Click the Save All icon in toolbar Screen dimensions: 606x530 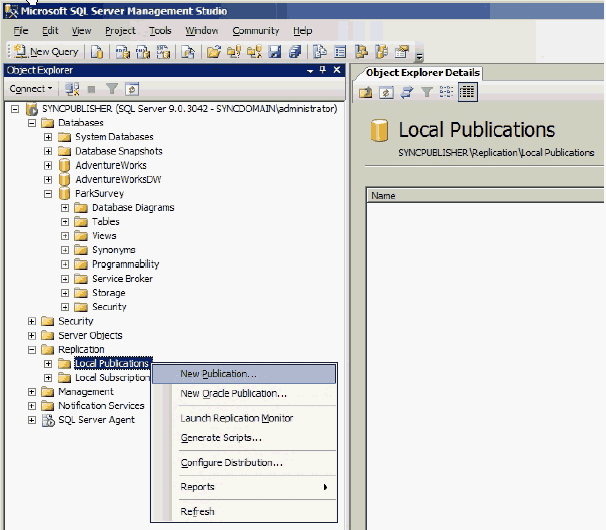(295, 51)
